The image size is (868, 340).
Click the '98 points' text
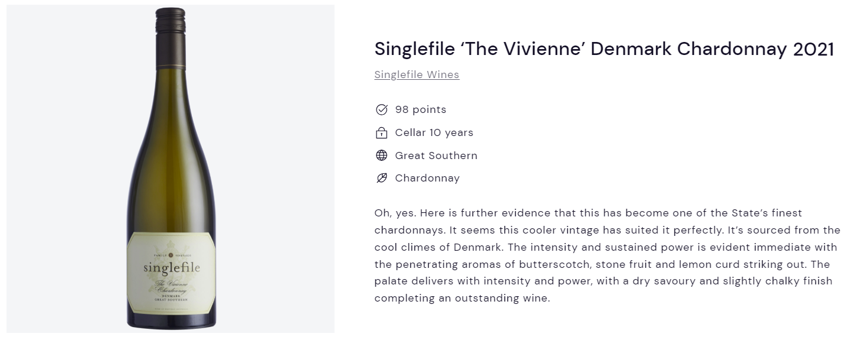click(x=421, y=109)
